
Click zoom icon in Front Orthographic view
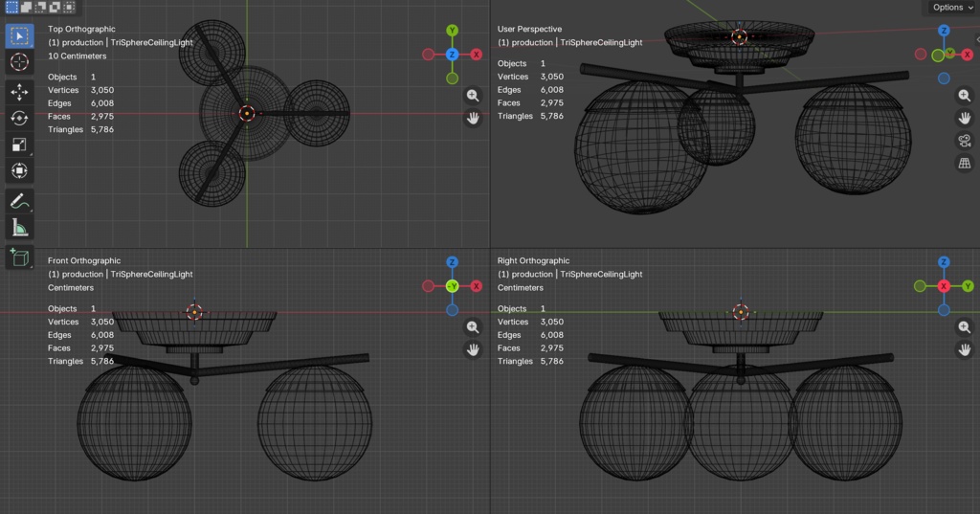point(473,327)
